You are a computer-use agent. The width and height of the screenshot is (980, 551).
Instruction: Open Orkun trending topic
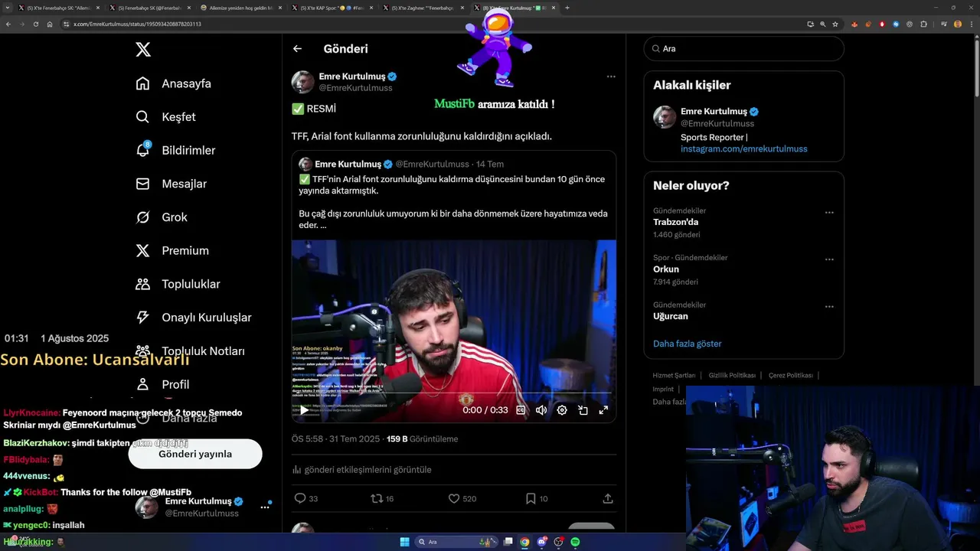pos(666,269)
